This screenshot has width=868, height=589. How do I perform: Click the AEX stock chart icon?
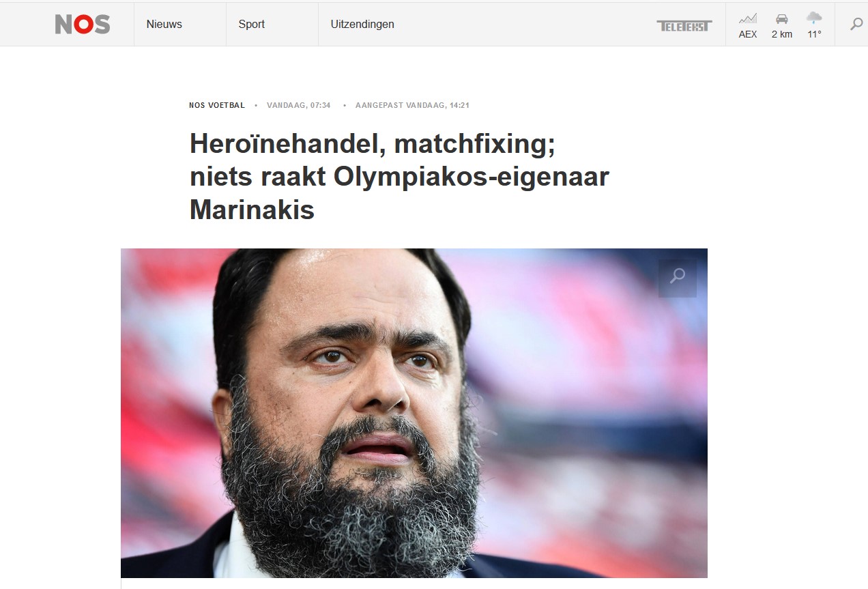pos(748,18)
